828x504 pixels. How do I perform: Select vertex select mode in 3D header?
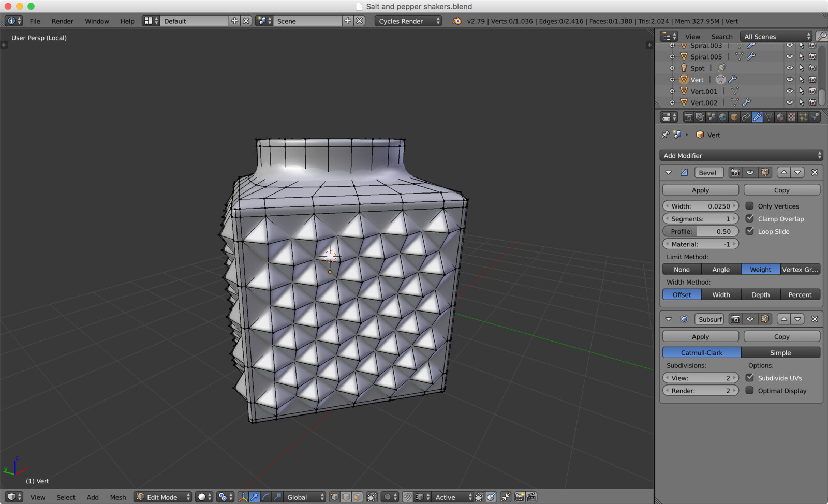pos(334,497)
